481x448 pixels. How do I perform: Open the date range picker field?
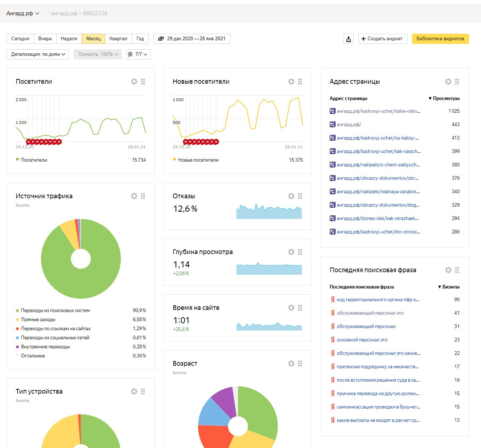point(192,39)
